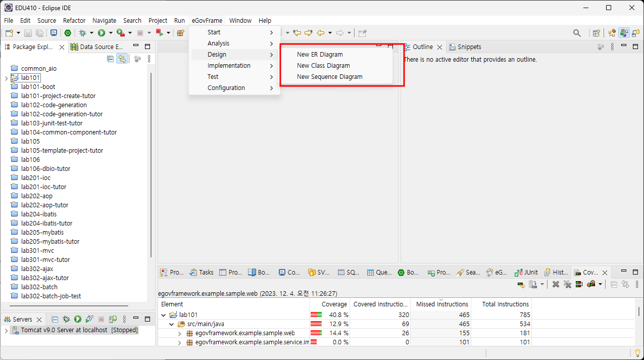This screenshot has width=644, height=360.
Task: Open the Window menu
Action: click(x=240, y=21)
